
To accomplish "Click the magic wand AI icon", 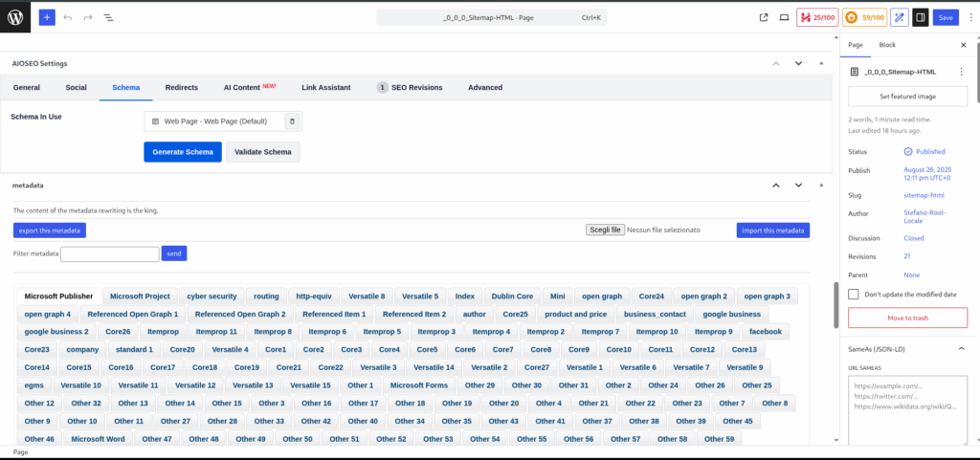I will click(x=900, y=17).
